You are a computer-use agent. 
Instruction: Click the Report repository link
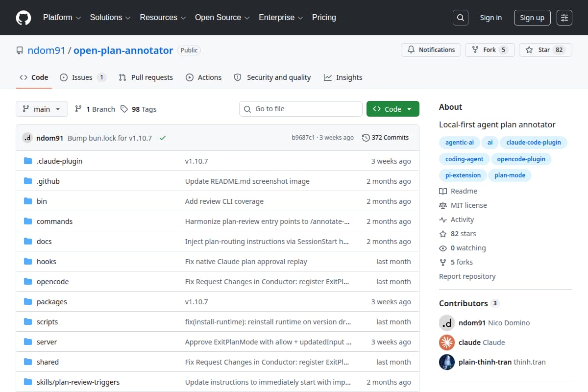pos(467,276)
